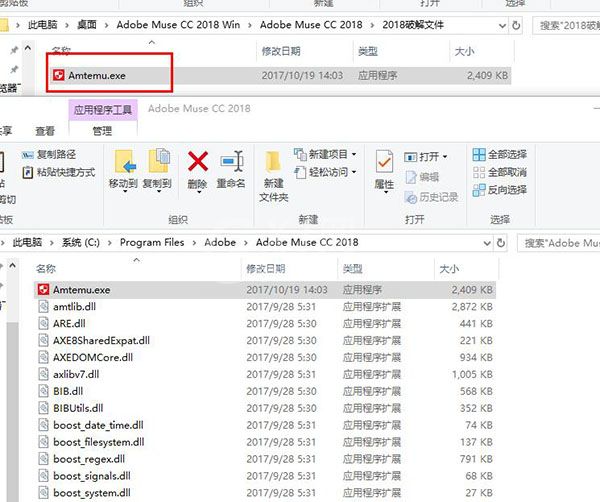Open the Application Tools (应用程序工具) tab

click(x=103, y=110)
